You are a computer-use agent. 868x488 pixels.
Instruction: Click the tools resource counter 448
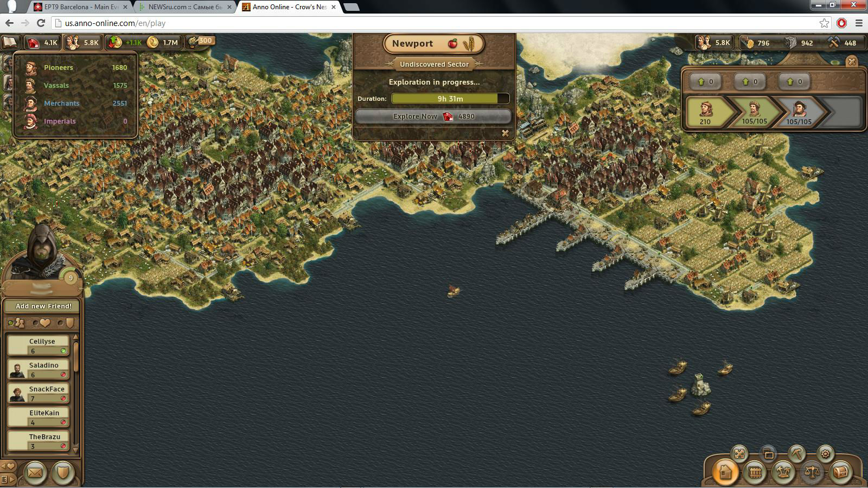click(x=843, y=43)
